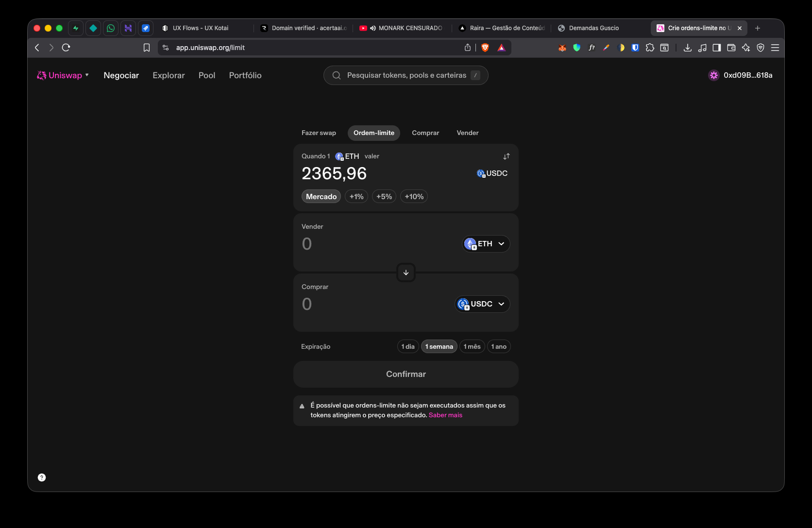Edit the limit price 2365,96 field
The width and height of the screenshot is (812, 528).
334,173
